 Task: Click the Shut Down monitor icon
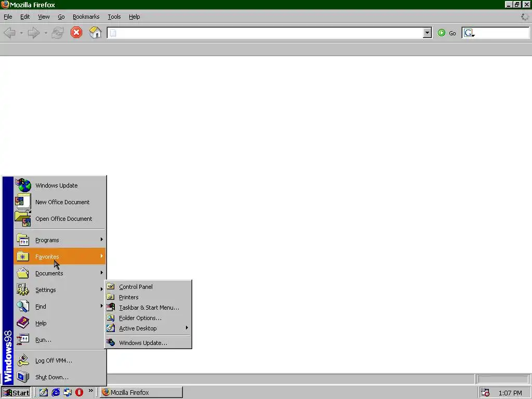tap(23, 377)
